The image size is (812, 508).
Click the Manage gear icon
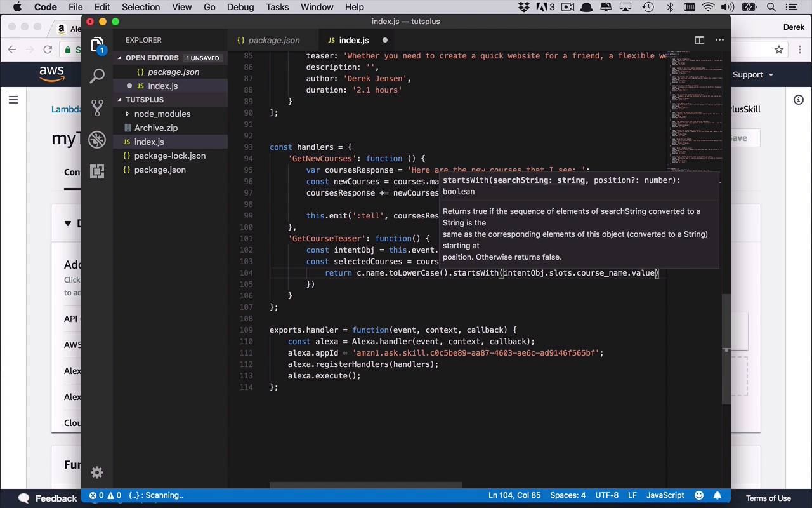(97, 472)
